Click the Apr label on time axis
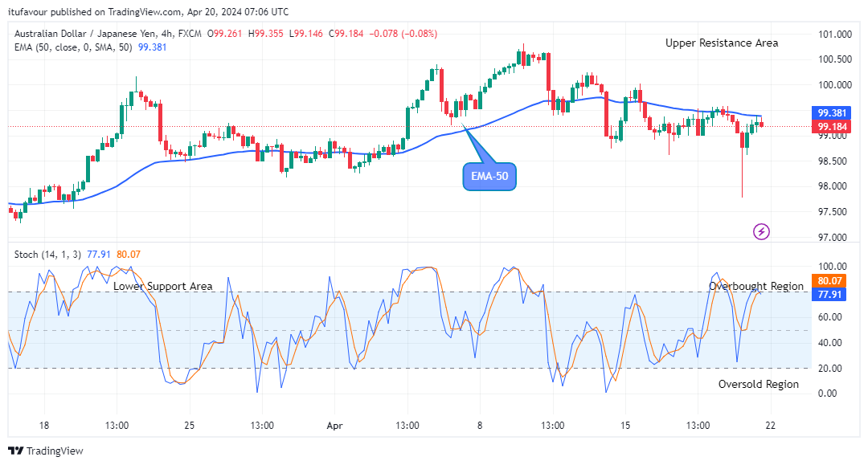 334,426
